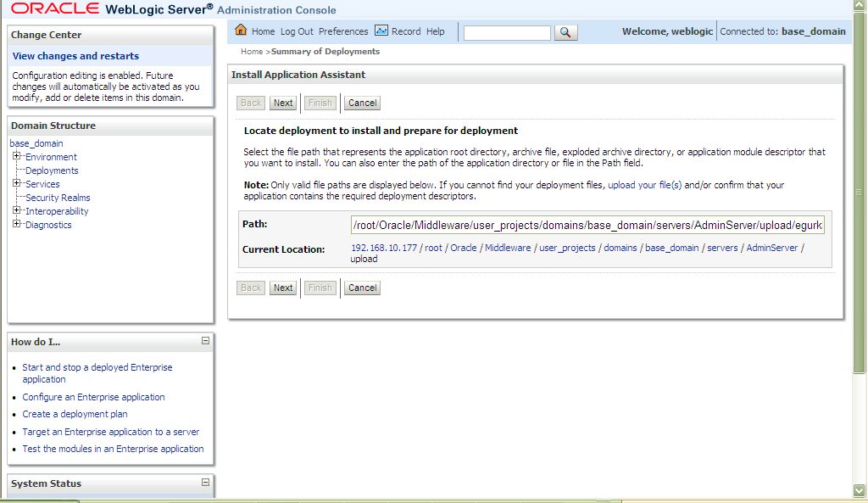Click the search magnifier button
Image resolution: width=868 pixels, height=503 pixels.
pos(565,32)
